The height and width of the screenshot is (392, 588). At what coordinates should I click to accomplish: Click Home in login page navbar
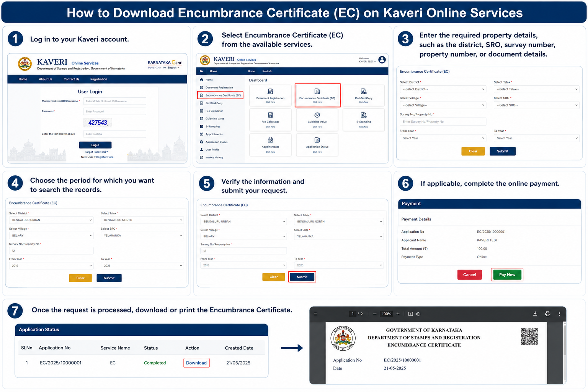pos(23,79)
